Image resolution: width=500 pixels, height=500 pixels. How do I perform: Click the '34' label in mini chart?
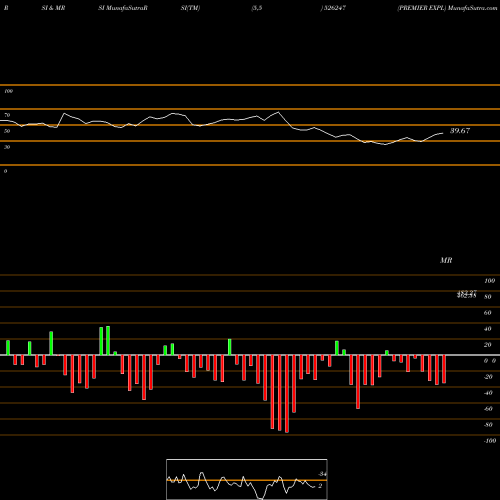click(322, 474)
